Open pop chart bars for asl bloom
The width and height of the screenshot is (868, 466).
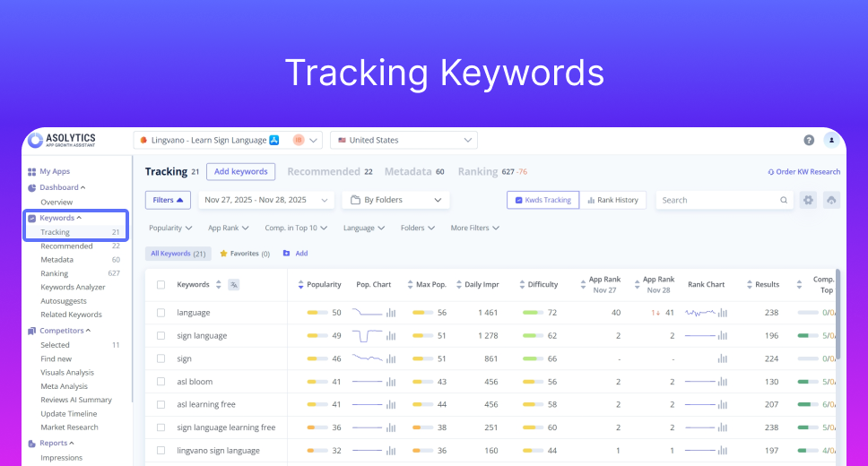tap(391, 382)
